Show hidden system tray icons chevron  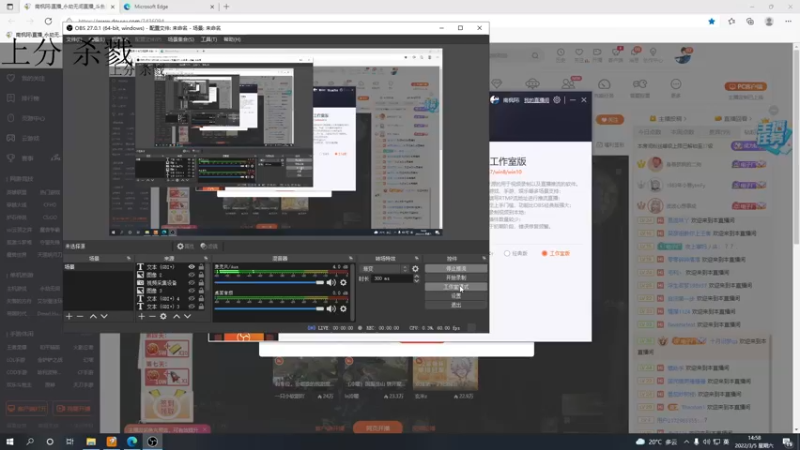(x=686, y=442)
